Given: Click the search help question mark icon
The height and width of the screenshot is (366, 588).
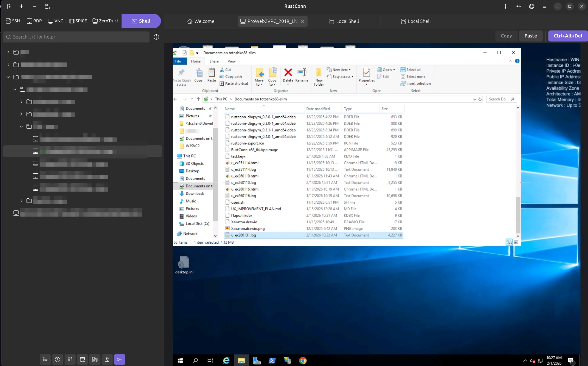Looking at the screenshot, I should pyautogui.click(x=156, y=37).
